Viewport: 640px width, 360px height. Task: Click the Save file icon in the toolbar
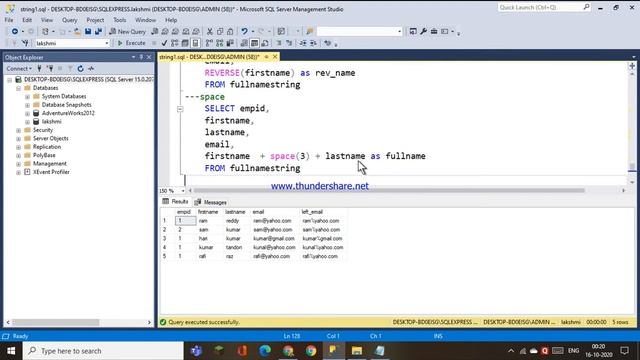[88, 31]
